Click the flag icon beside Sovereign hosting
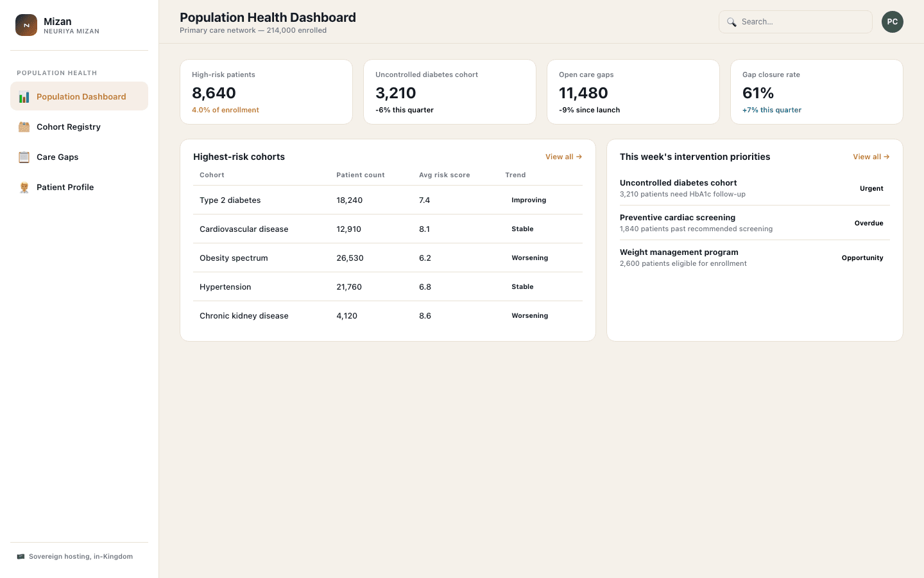The image size is (924, 578). [x=21, y=557]
